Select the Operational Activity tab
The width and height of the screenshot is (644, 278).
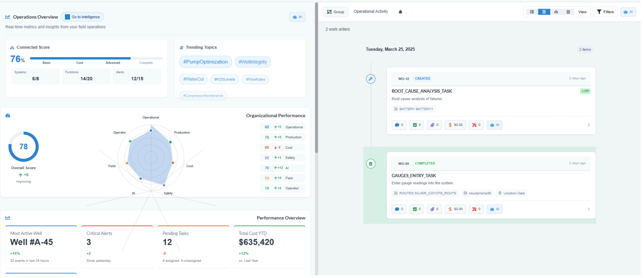pyautogui.click(x=371, y=11)
